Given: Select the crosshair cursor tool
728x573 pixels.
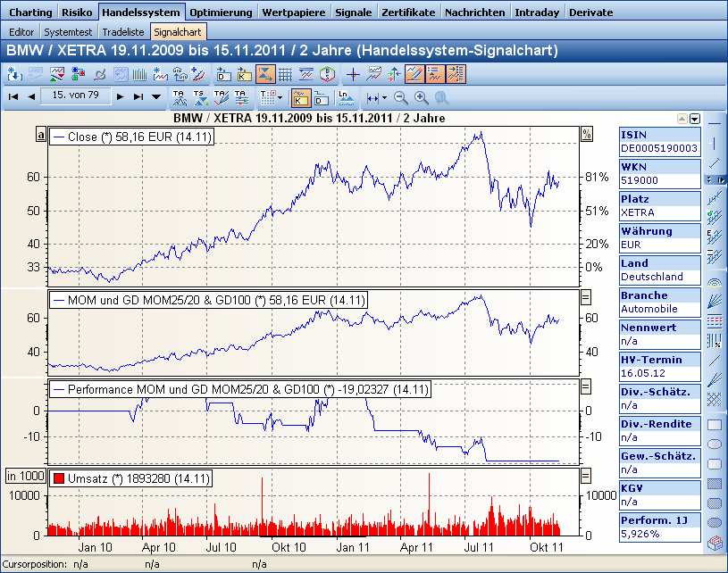Looking at the screenshot, I should [353, 74].
